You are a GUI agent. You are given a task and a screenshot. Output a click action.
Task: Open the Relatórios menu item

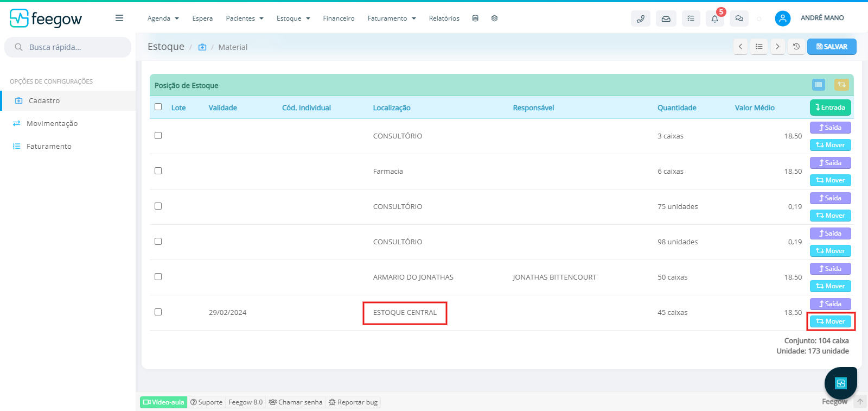click(444, 18)
